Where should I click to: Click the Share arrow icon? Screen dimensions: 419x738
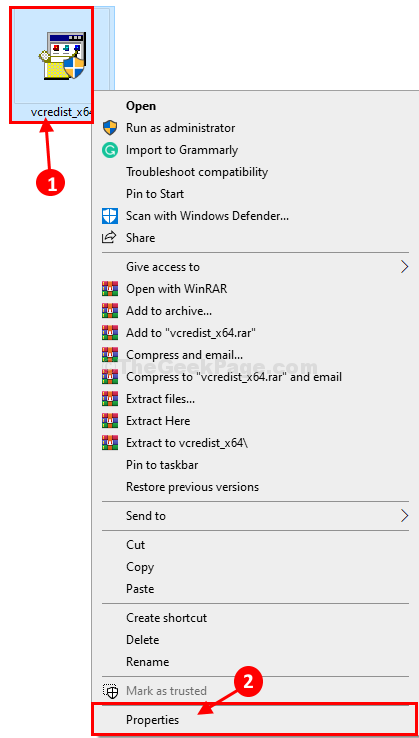coord(109,238)
